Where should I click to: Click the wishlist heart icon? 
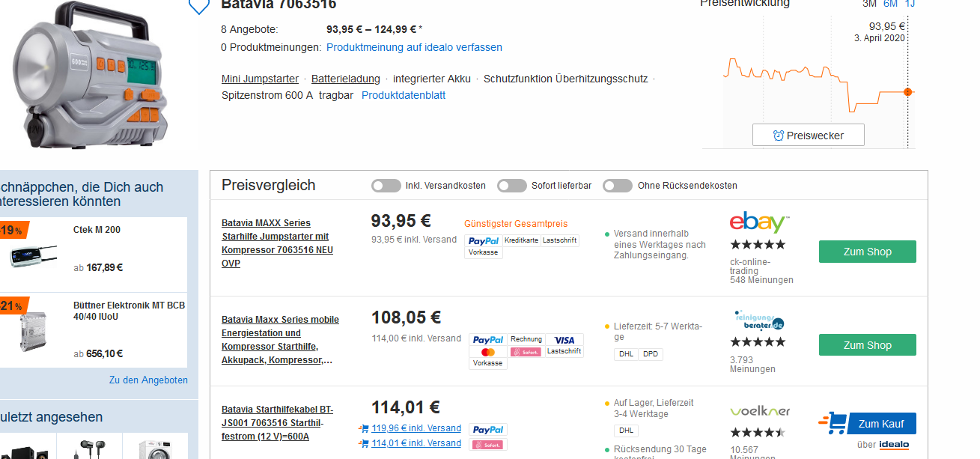(x=198, y=6)
